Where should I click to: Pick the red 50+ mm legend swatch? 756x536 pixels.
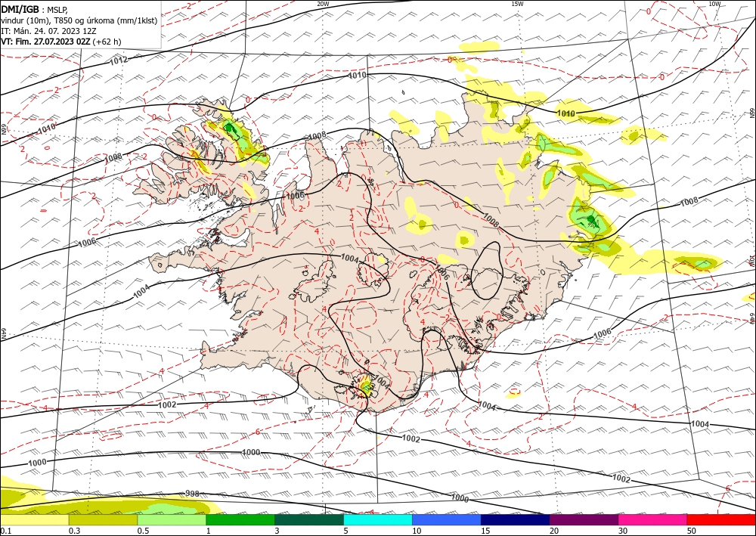(x=721, y=519)
